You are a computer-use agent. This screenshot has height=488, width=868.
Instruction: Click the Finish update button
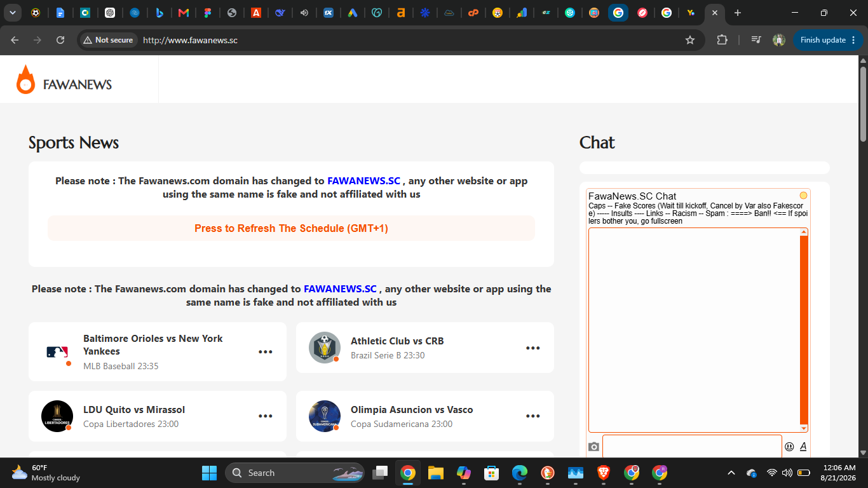(828, 40)
